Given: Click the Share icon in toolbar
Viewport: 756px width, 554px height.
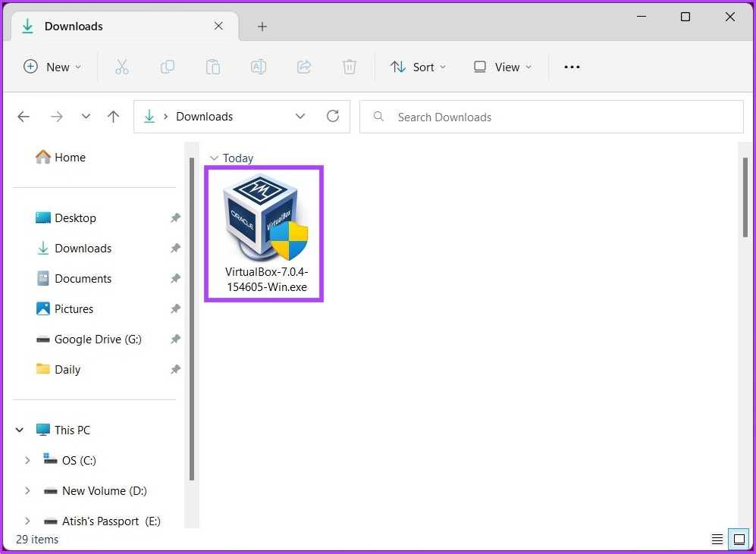Looking at the screenshot, I should (304, 67).
